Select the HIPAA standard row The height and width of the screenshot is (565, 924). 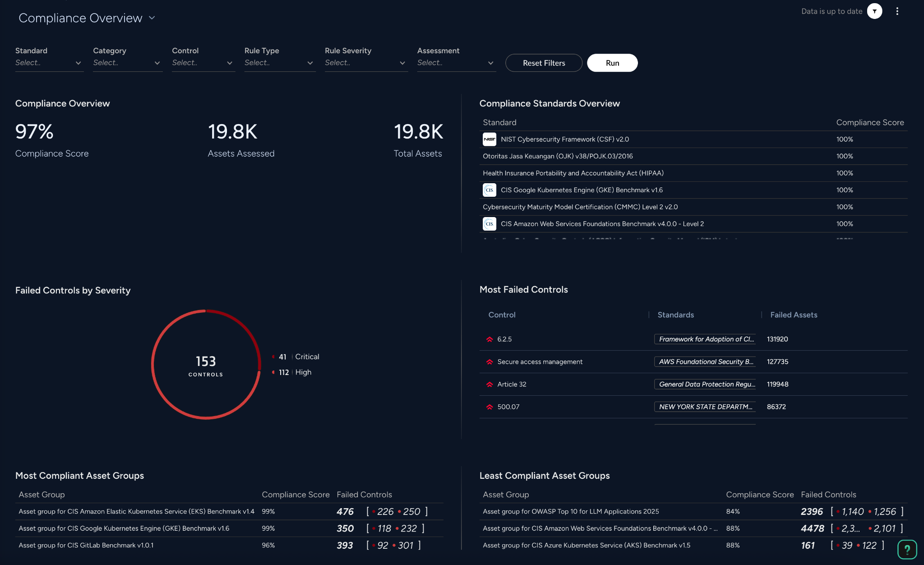[x=693, y=173]
